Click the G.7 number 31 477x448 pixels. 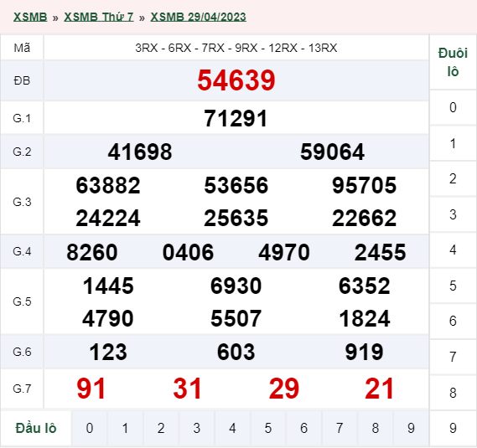point(188,389)
